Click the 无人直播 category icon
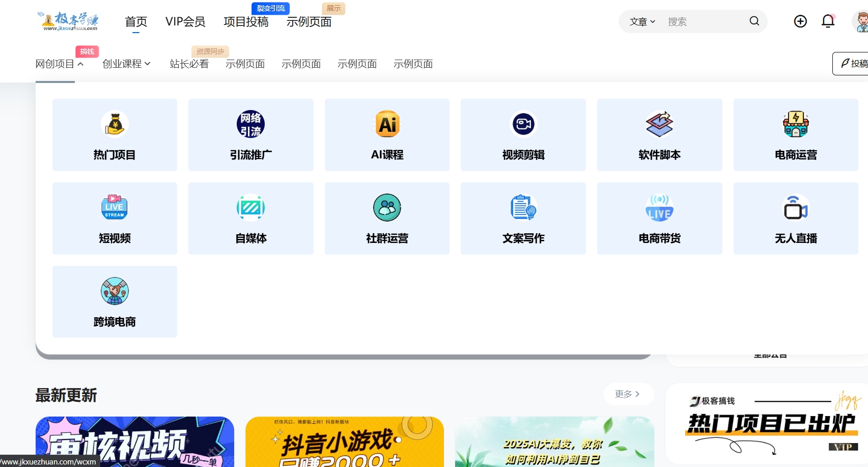The width and height of the screenshot is (868, 467). click(795, 218)
